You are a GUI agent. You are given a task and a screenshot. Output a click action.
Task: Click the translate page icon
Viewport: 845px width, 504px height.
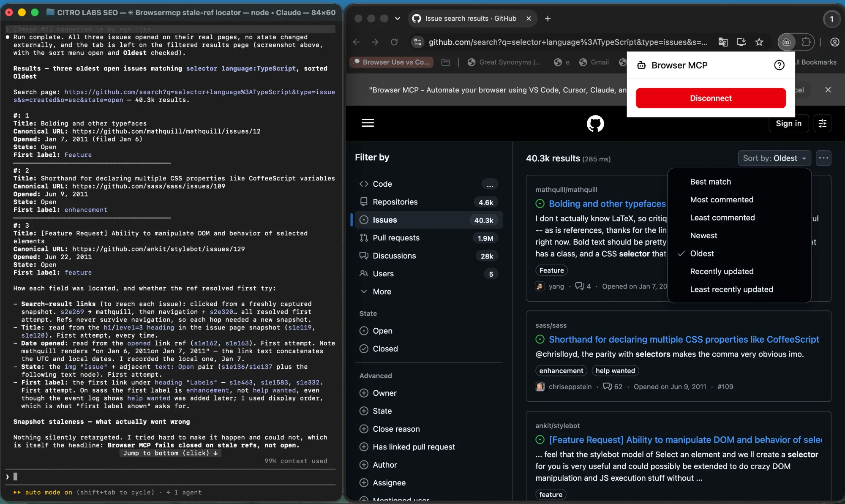point(723,42)
